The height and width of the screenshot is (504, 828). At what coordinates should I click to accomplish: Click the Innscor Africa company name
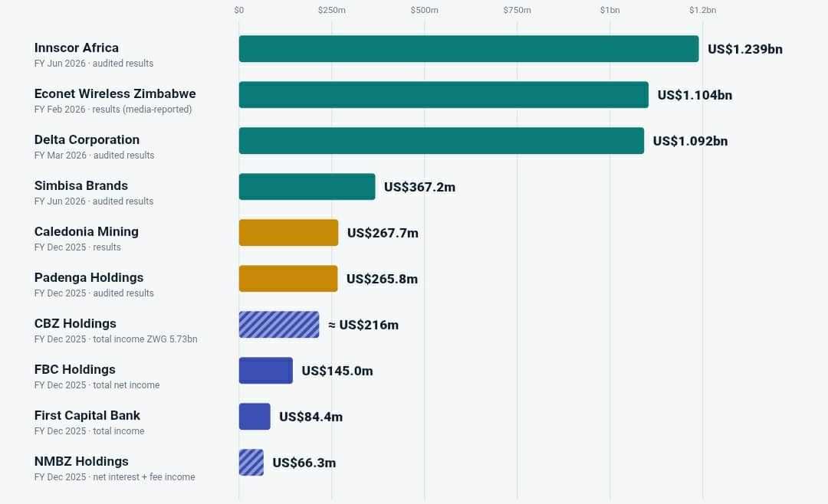pyautogui.click(x=77, y=47)
